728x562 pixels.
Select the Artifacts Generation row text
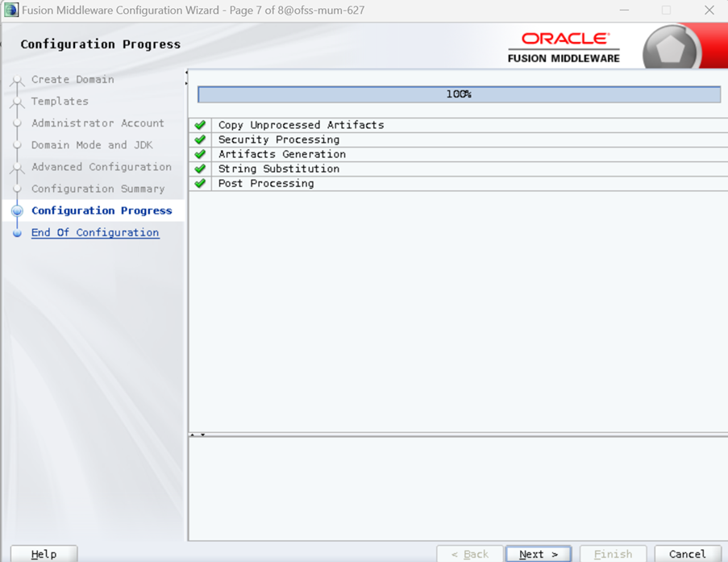[282, 154]
